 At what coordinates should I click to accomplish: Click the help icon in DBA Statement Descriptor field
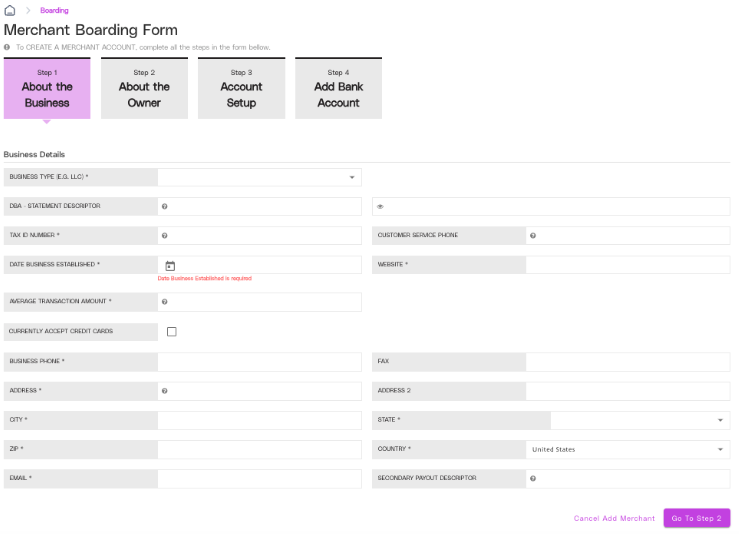164,206
